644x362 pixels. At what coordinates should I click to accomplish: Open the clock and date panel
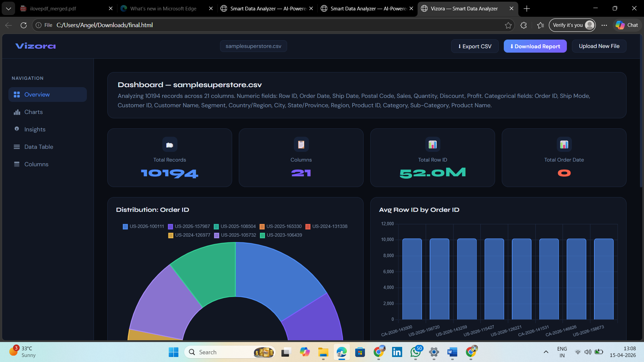(x=623, y=352)
